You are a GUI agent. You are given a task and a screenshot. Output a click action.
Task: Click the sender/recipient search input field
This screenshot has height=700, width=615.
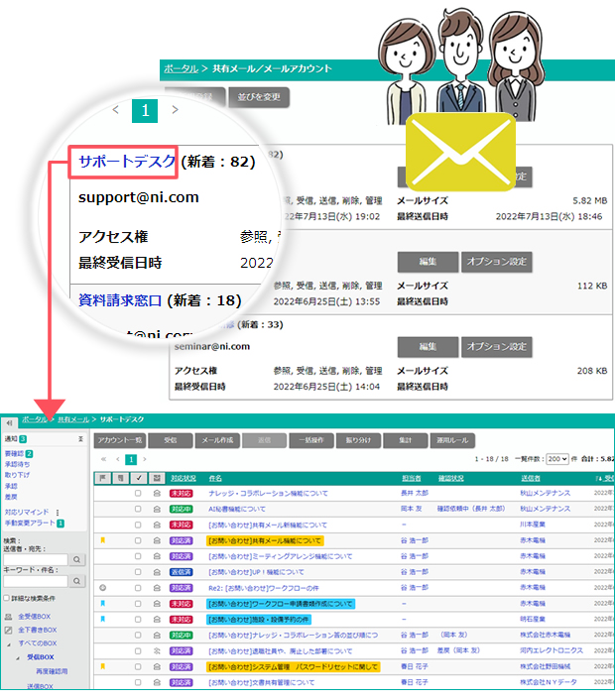(x=36, y=560)
